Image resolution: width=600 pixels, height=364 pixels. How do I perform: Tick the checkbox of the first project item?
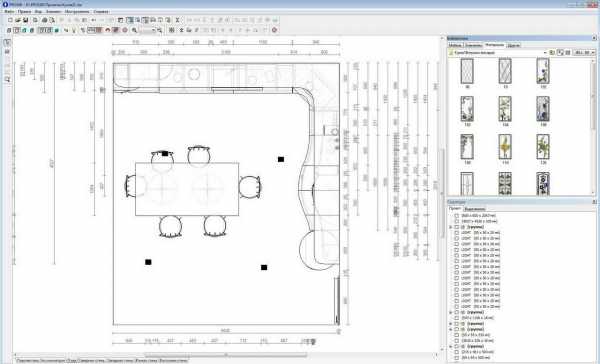coord(457,215)
